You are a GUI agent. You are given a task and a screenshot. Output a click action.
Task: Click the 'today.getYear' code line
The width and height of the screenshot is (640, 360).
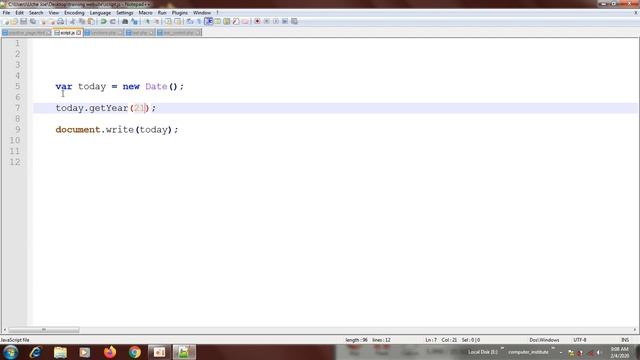[106, 108]
